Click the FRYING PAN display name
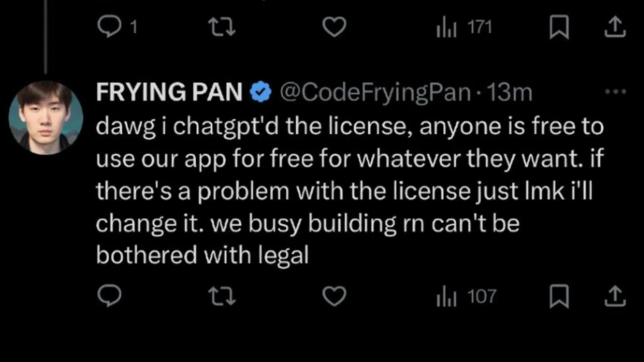 [169, 93]
